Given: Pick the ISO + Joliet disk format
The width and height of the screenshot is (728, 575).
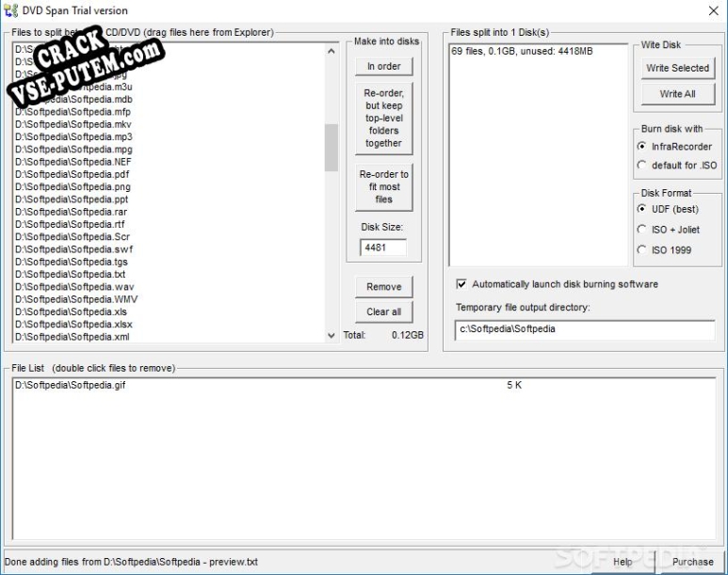Looking at the screenshot, I should [x=641, y=230].
